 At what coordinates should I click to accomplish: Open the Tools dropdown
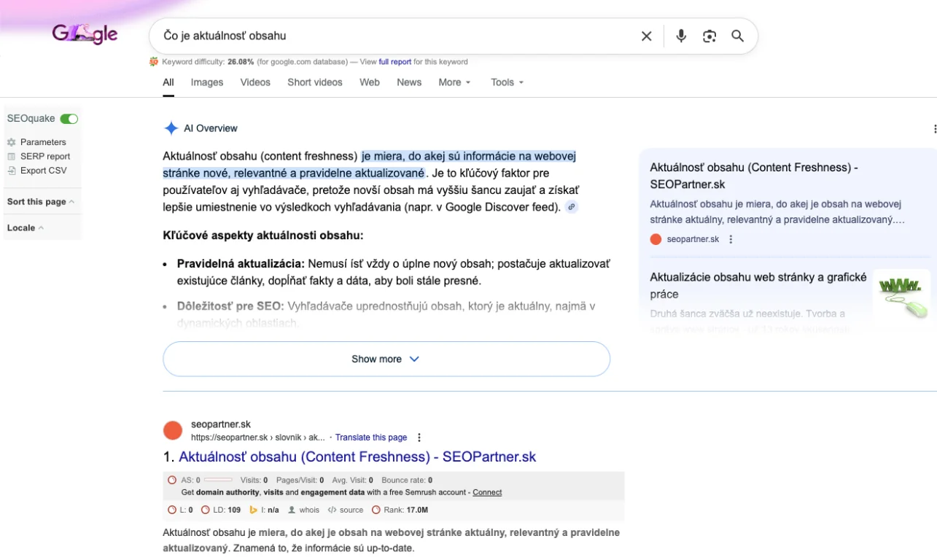click(x=507, y=82)
